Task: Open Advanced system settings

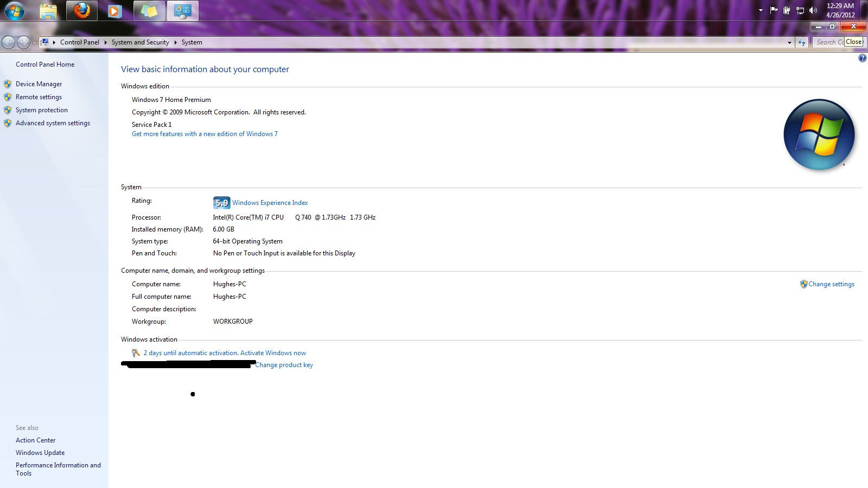Action: 53,123
